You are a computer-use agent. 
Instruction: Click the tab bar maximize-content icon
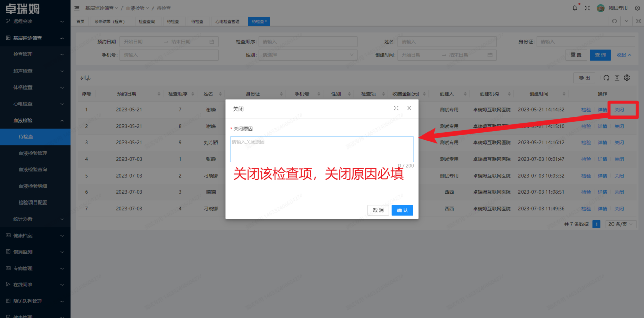pos(638,21)
